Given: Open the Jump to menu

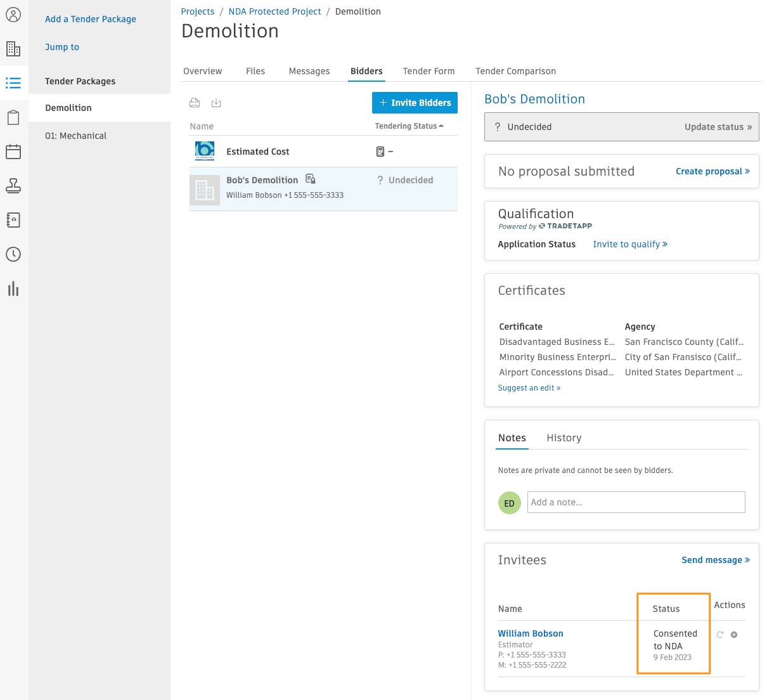Looking at the screenshot, I should 62,47.
